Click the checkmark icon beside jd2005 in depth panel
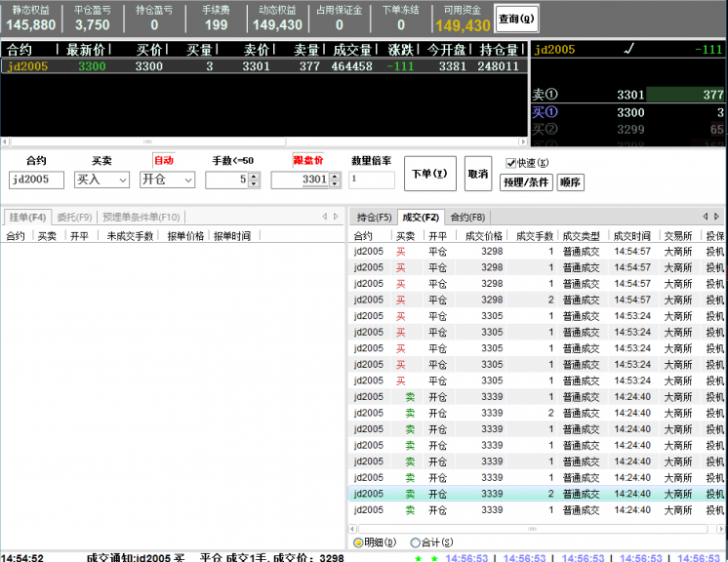Image resolution: width=728 pixels, height=562 pixels. tap(629, 49)
